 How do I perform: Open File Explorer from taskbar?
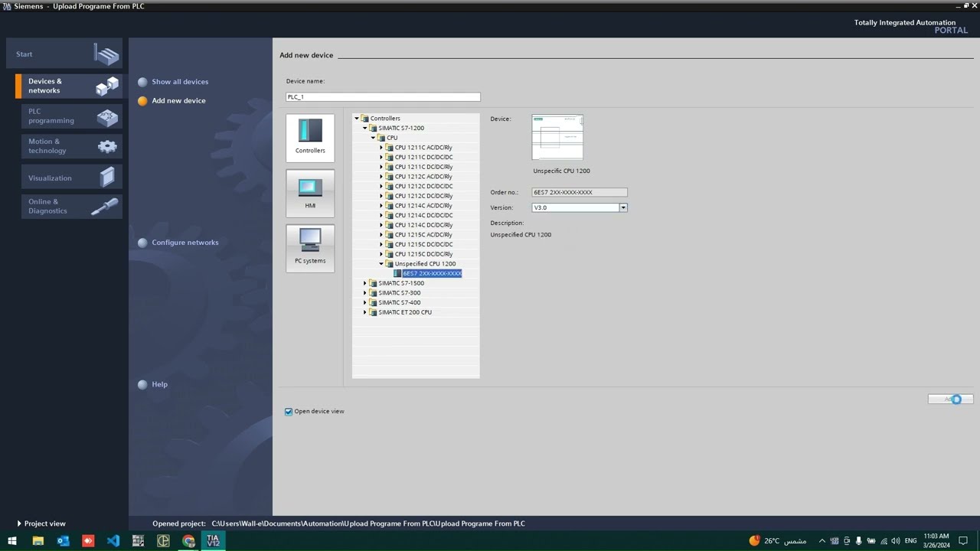click(38, 541)
